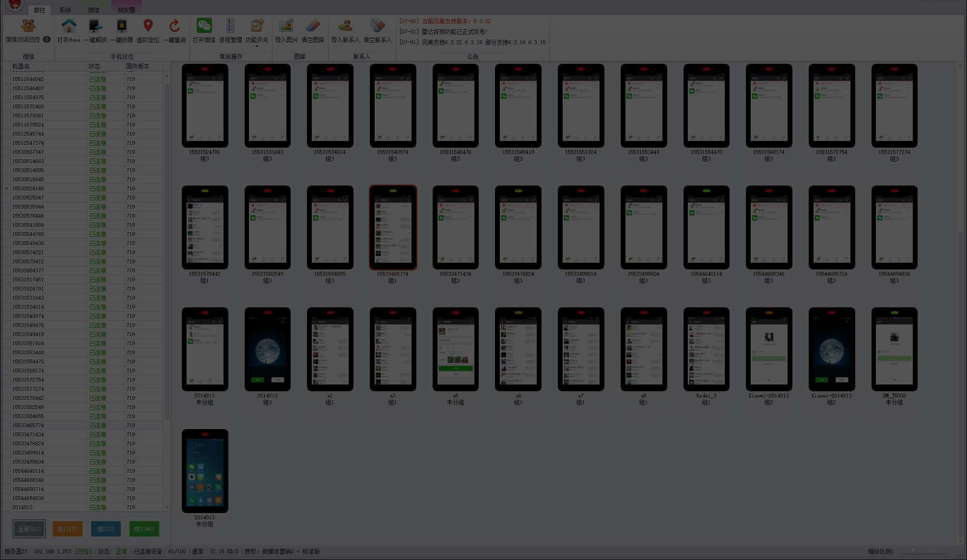Open the 微信对话总控 icon

click(x=28, y=26)
